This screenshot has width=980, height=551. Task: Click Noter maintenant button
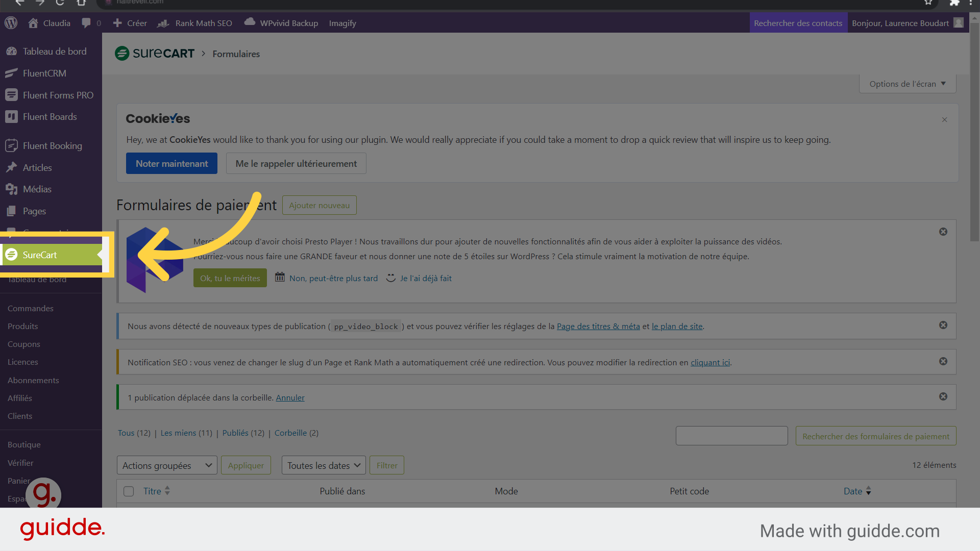coord(171,163)
